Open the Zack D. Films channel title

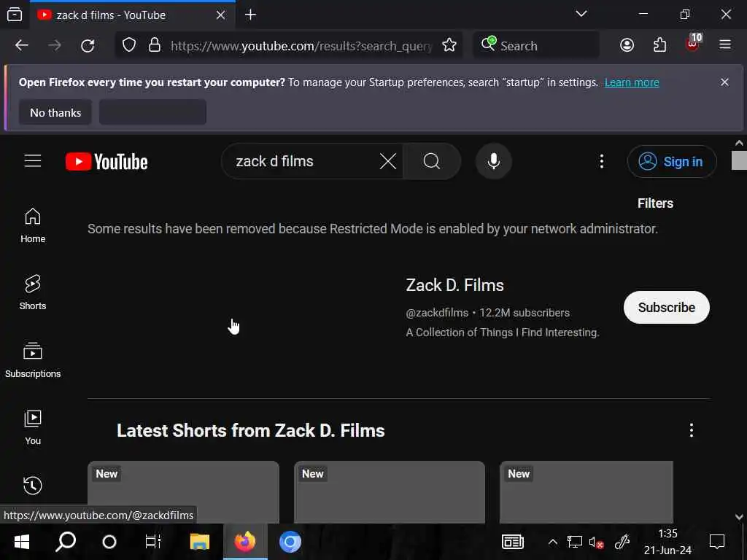coord(455,285)
